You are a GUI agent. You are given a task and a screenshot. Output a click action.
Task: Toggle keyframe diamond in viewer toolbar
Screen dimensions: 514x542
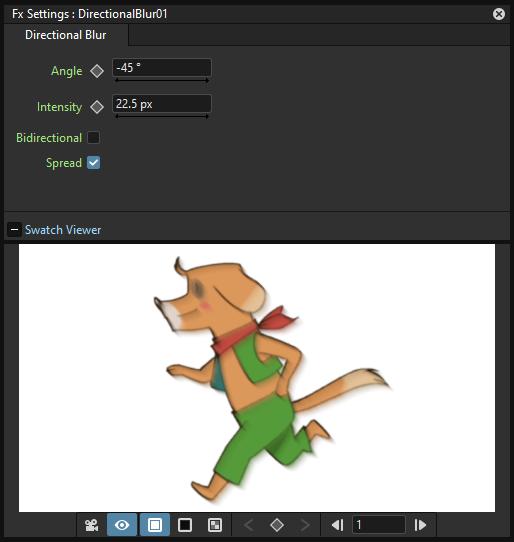coord(277,525)
